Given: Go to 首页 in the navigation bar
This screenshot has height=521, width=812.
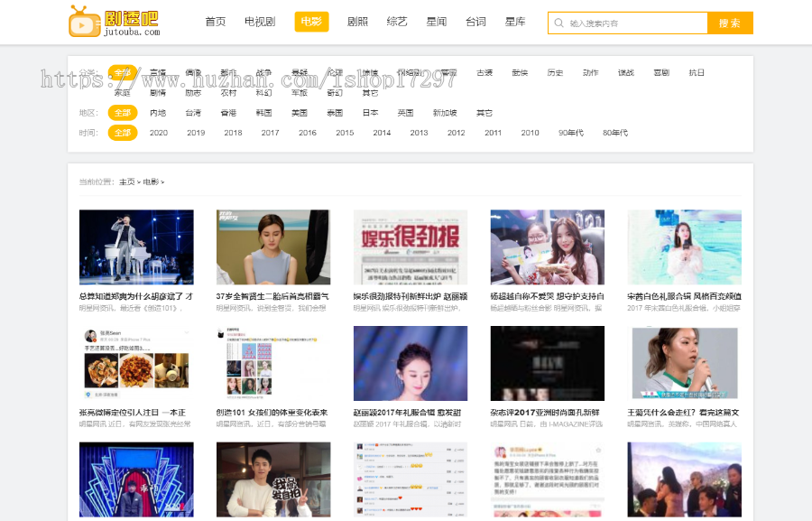Looking at the screenshot, I should point(216,23).
